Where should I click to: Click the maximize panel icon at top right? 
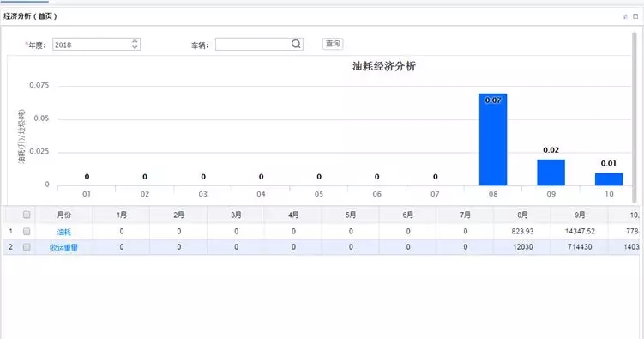pos(635,16)
